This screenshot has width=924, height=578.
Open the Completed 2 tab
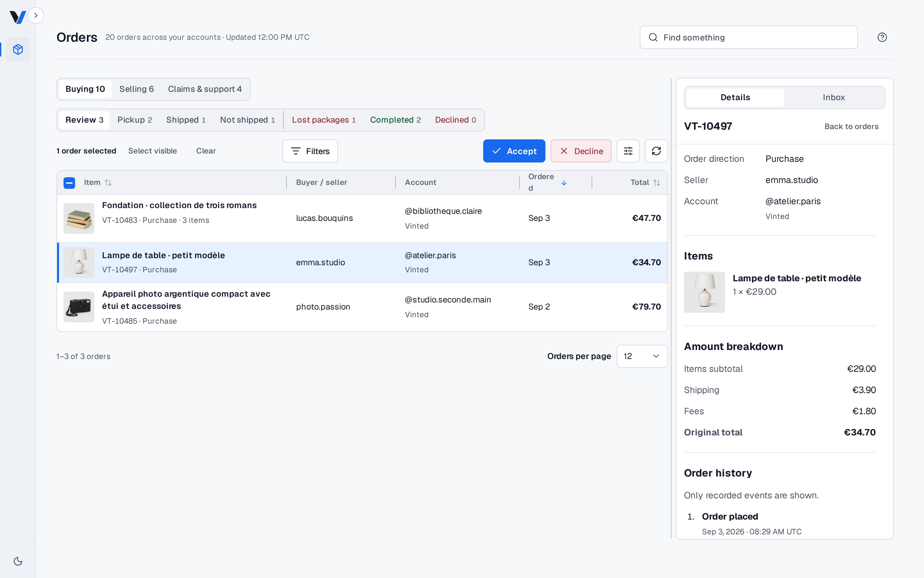(396, 120)
